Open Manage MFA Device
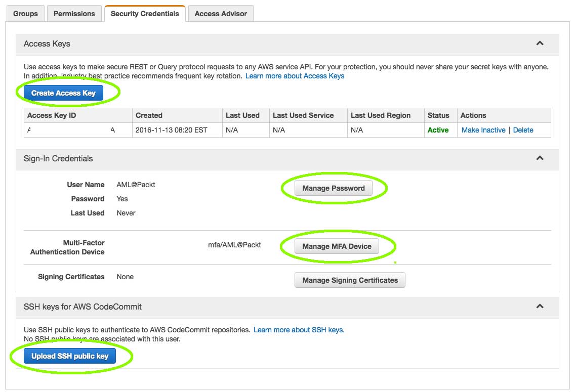This screenshot has width=576, height=392. (x=337, y=246)
